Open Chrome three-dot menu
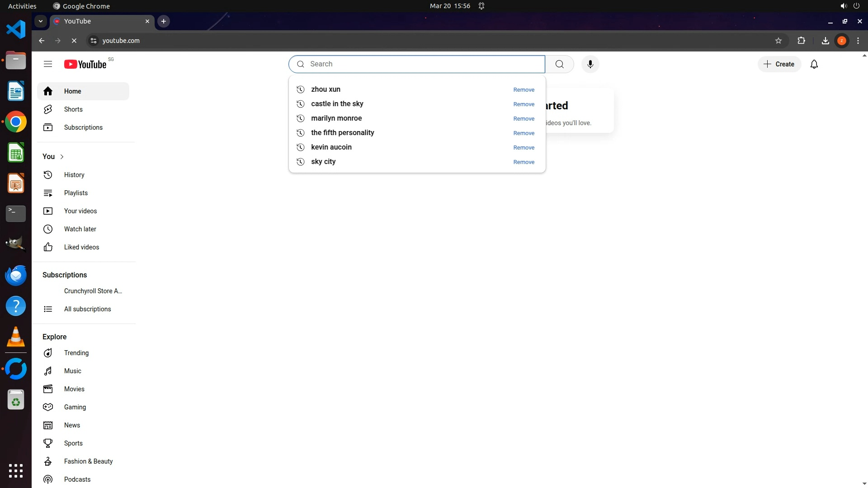This screenshot has height=488, width=868. point(858,41)
